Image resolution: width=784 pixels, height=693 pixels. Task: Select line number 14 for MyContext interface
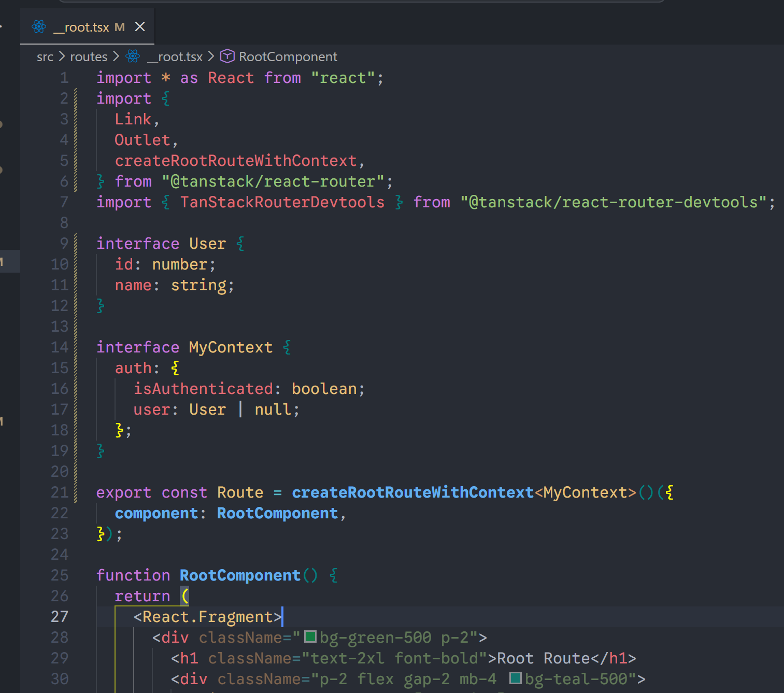click(59, 347)
